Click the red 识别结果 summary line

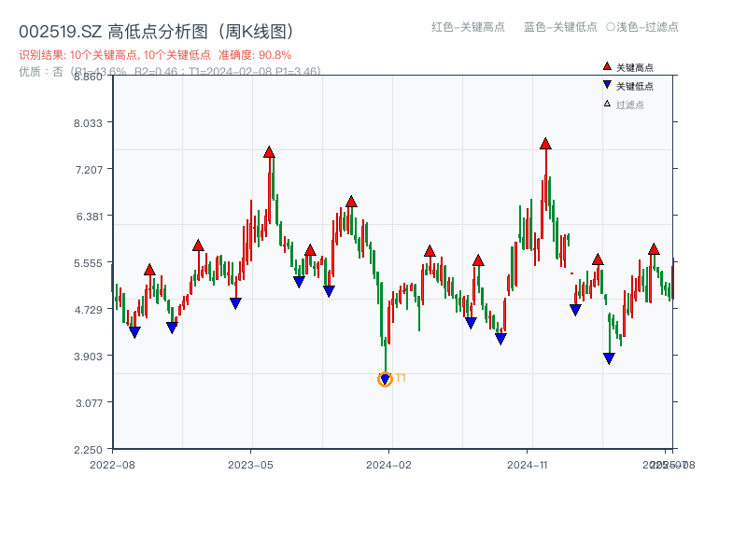pyautogui.click(x=155, y=55)
